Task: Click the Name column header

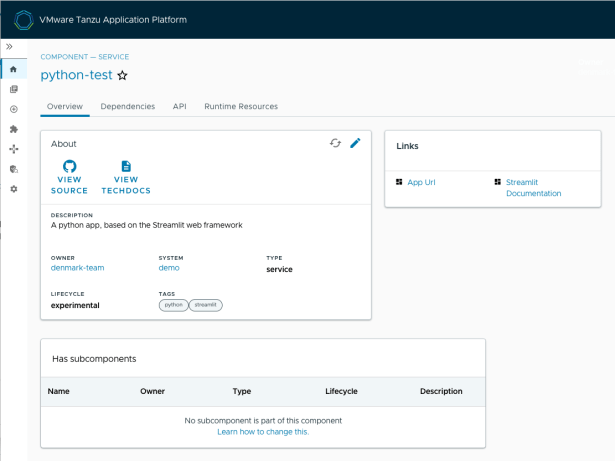Action: 58,391
